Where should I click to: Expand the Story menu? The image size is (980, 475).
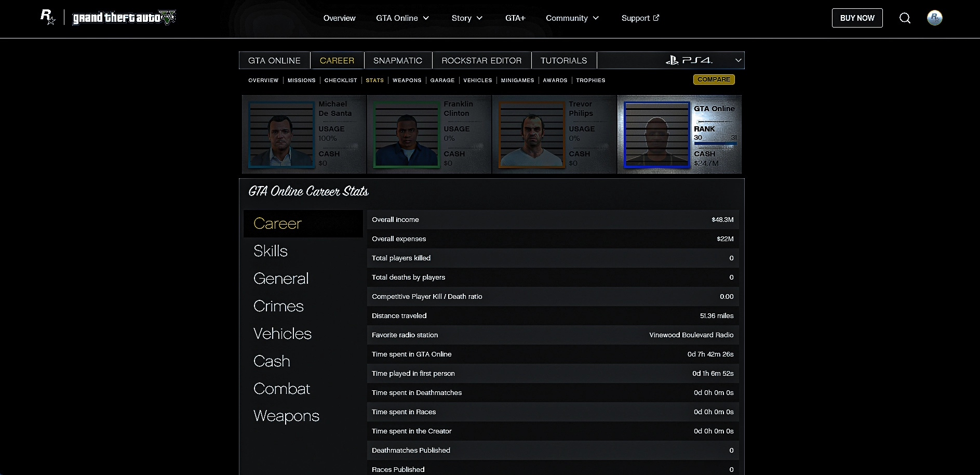click(x=467, y=18)
